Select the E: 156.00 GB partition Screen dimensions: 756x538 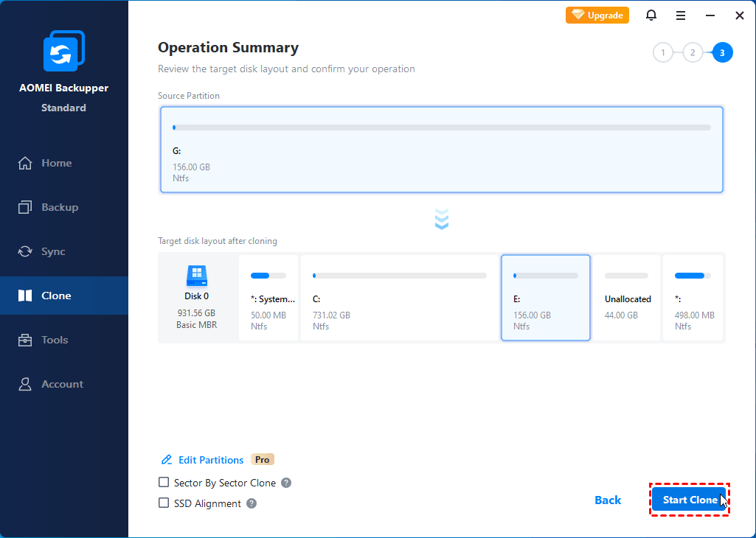pyautogui.click(x=546, y=298)
